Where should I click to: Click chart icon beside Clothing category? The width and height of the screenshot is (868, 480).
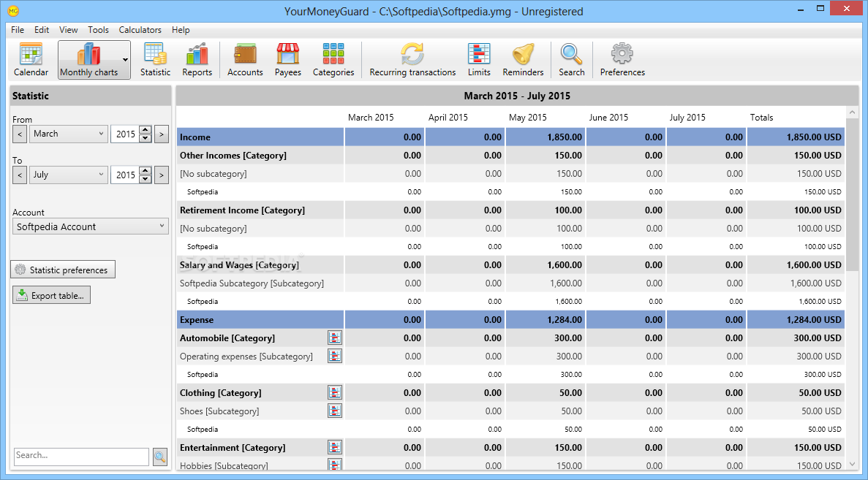[335, 392]
